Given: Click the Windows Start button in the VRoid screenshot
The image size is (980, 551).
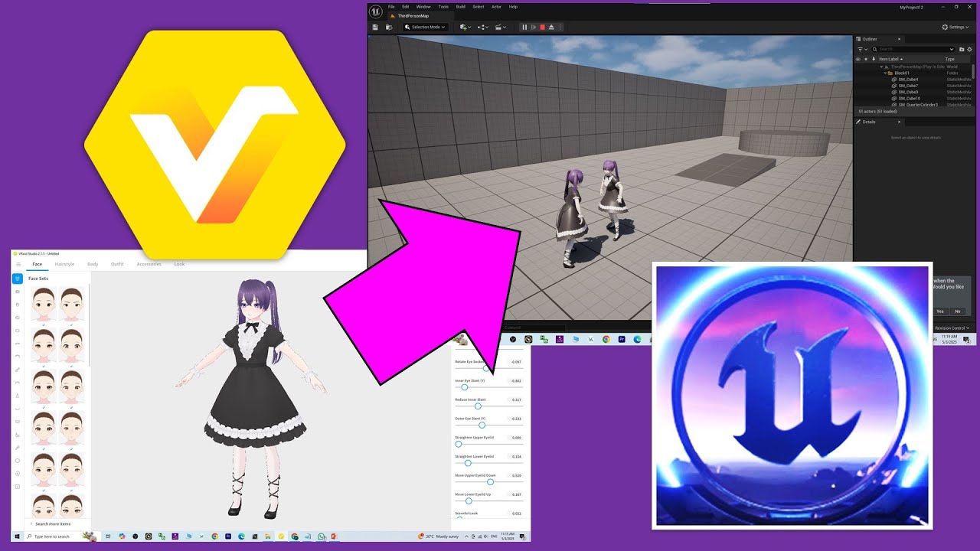Looking at the screenshot, I should point(17,536).
